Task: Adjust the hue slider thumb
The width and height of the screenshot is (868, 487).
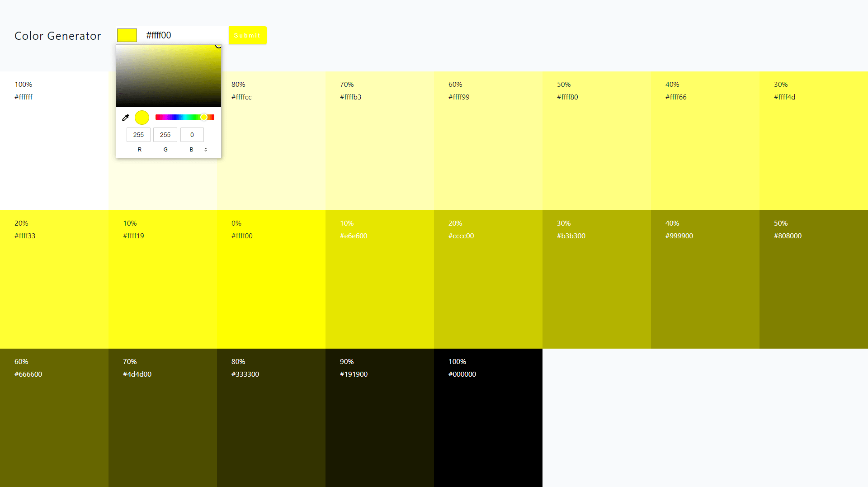Action: pos(204,117)
